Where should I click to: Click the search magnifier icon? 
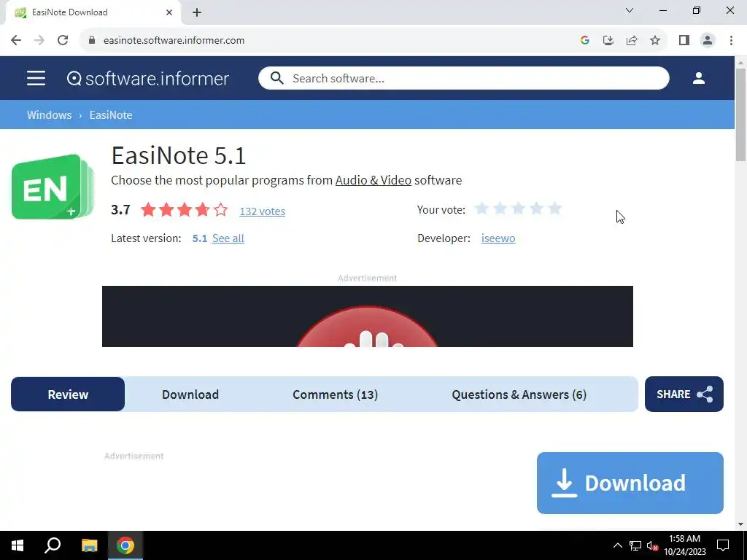tap(276, 78)
